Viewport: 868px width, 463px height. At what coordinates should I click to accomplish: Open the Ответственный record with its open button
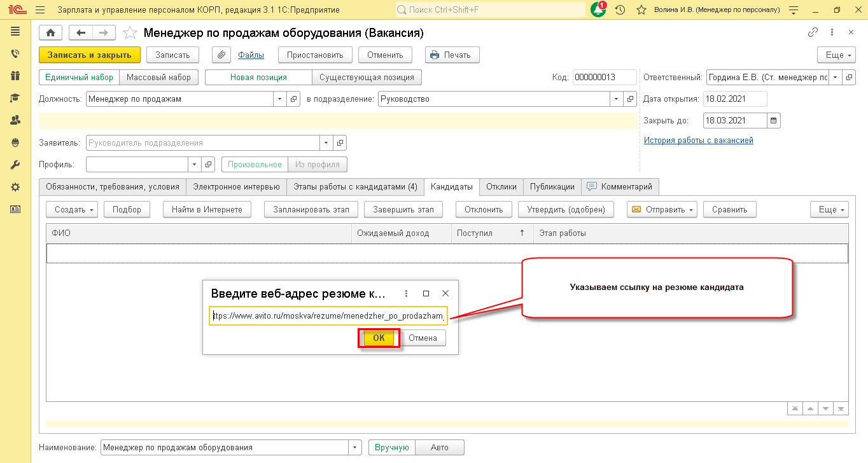[x=850, y=78]
